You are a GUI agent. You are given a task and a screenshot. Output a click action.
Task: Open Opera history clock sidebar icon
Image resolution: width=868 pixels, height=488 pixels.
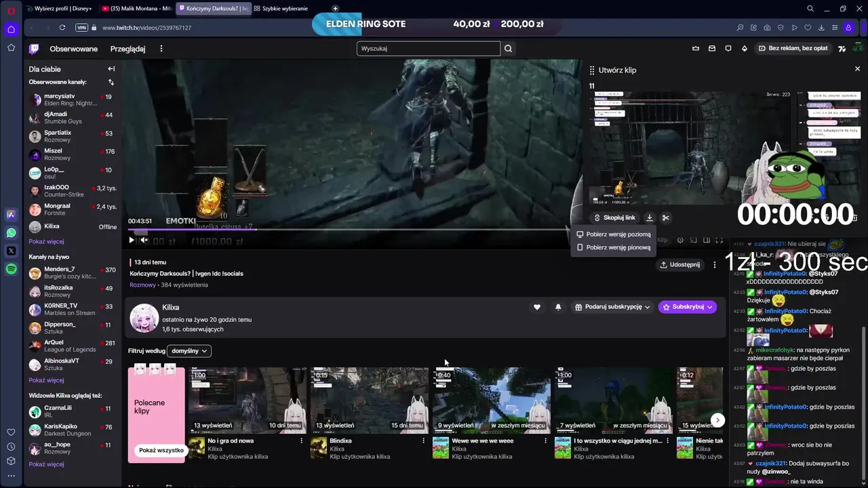point(11,447)
